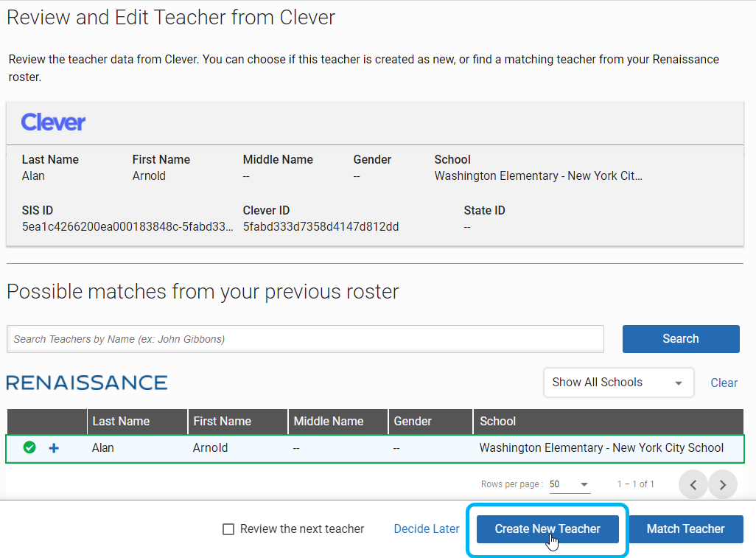Screen dimensions: 756x558
Task: Select 'Alan' cell in the roster table
Action: (102, 447)
